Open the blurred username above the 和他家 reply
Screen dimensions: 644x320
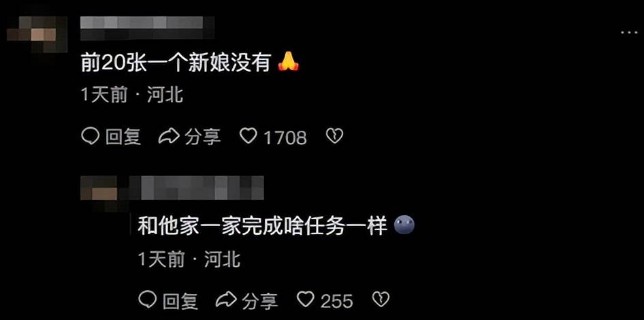(196, 188)
